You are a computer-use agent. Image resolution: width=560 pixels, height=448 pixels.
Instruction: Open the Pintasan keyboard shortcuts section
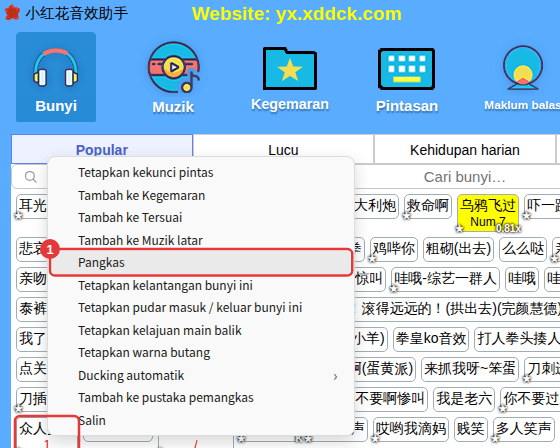406,80
